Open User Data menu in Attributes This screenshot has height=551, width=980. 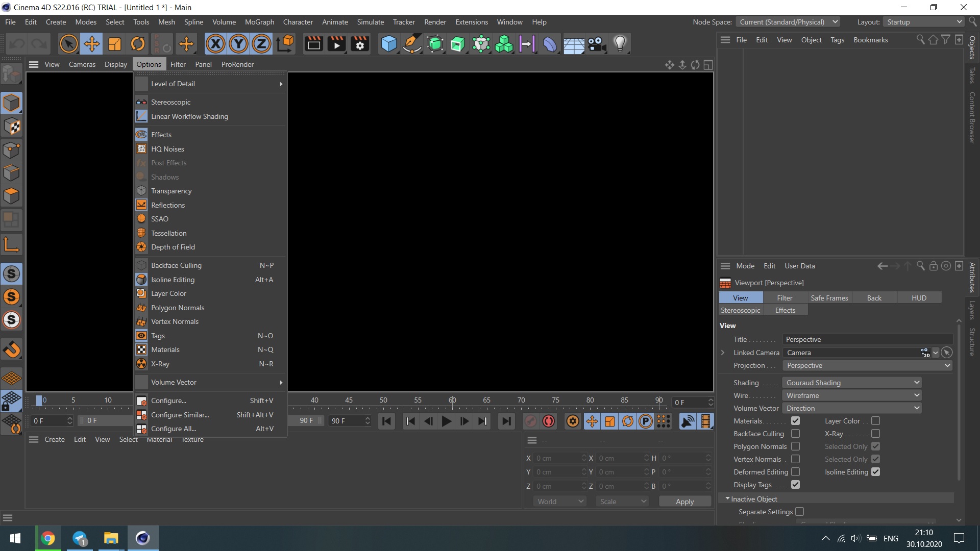(799, 266)
